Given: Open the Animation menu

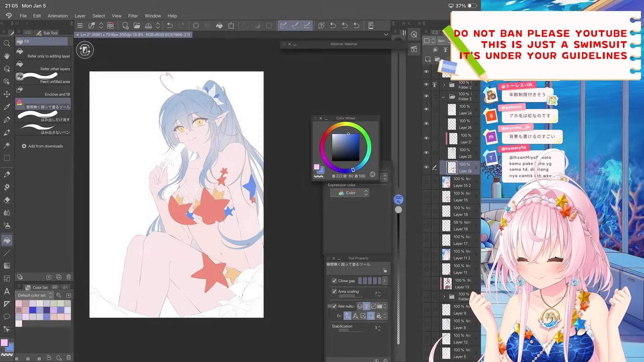Looking at the screenshot, I should click(x=57, y=16).
